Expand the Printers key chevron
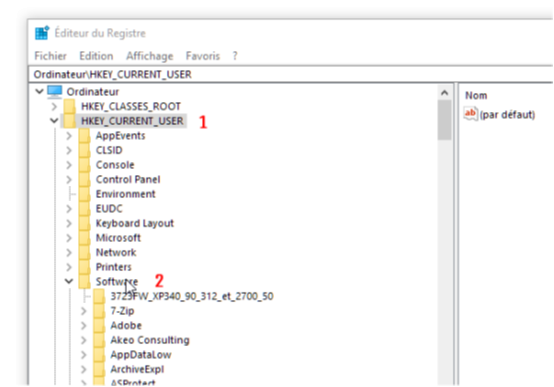 point(69,267)
